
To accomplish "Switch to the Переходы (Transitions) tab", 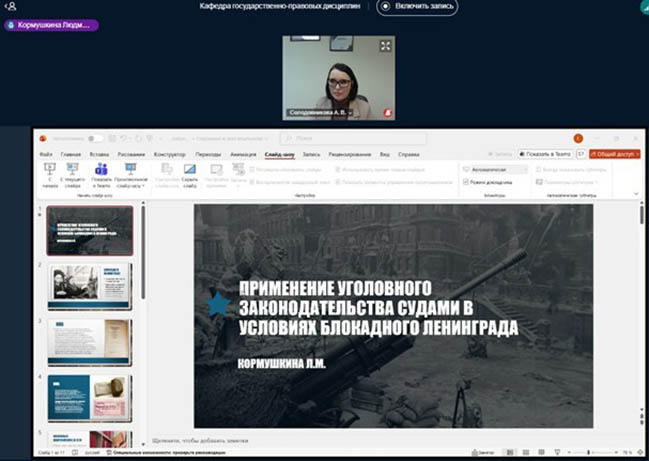I will pos(208,155).
